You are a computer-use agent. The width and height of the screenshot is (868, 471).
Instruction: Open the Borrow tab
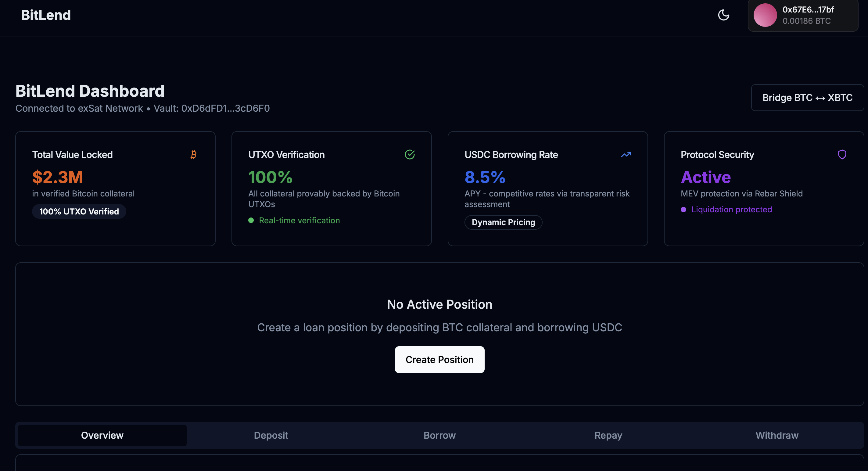439,435
